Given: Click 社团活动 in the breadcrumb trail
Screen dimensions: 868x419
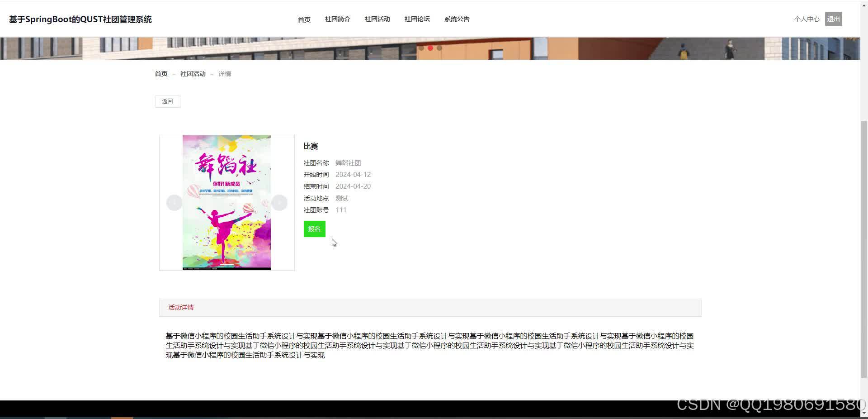Looking at the screenshot, I should tap(193, 74).
